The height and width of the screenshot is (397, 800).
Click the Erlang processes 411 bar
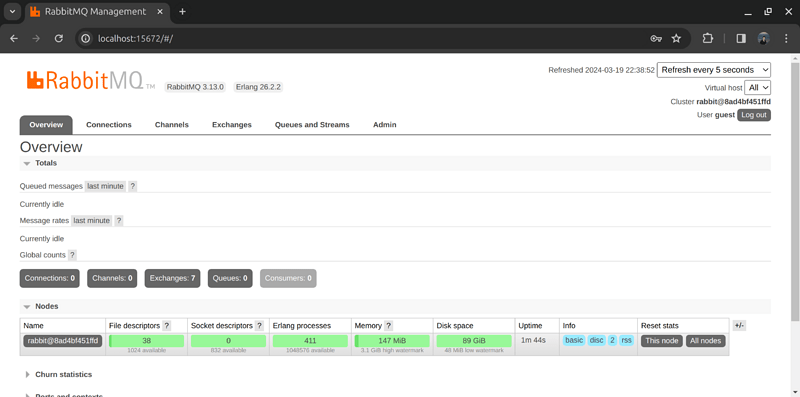click(310, 341)
